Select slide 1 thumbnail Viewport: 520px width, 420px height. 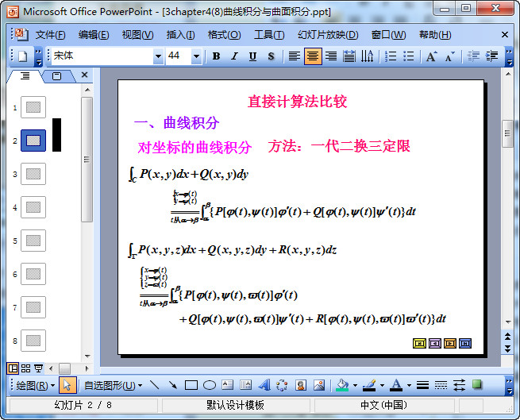click(33, 107)
